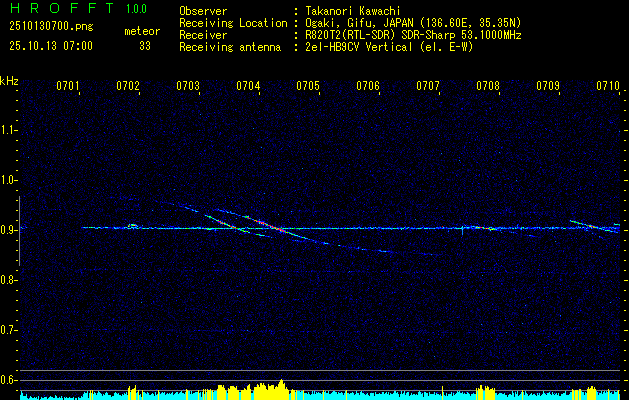
Task: Click the 0.8 kHz axis label
Action: pos(8,280)
